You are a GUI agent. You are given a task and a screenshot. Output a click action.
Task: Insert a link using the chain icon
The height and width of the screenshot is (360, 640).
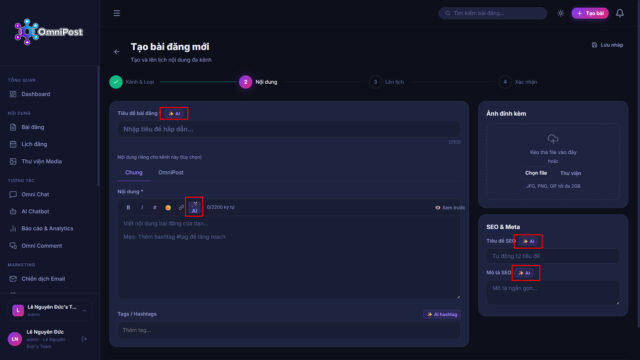(181, 207)
